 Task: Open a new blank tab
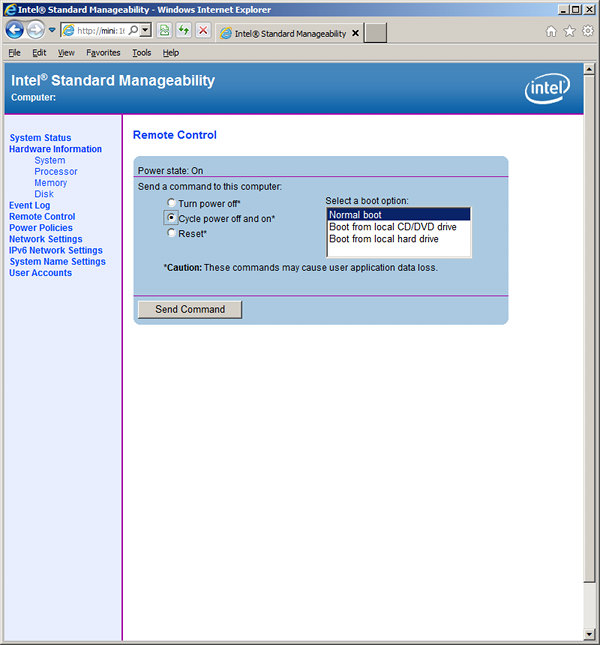tap(376, 33)
